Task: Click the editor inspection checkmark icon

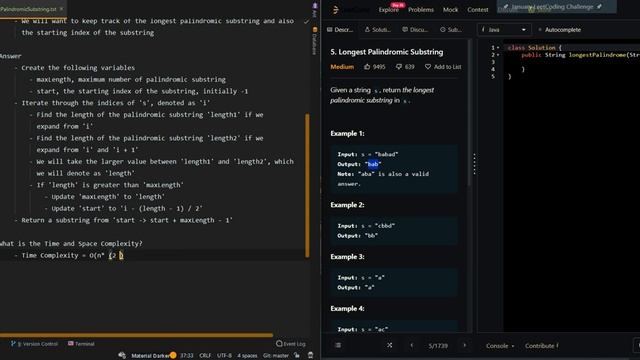Action: (x=306, y=21)
